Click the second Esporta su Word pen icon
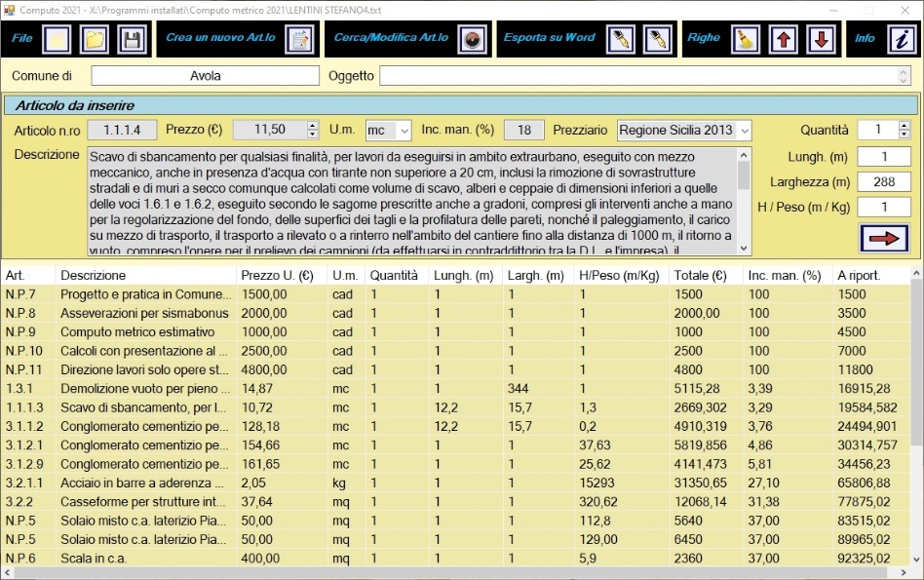The image size is (924, 580). point(657,40)
